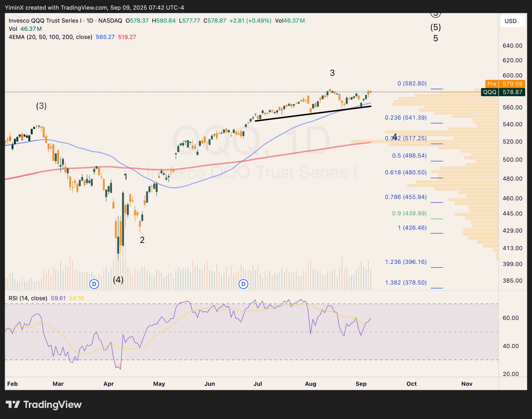Select the RSI (14, close) indicator legend

pyautogui.click(x=28, y=298)
